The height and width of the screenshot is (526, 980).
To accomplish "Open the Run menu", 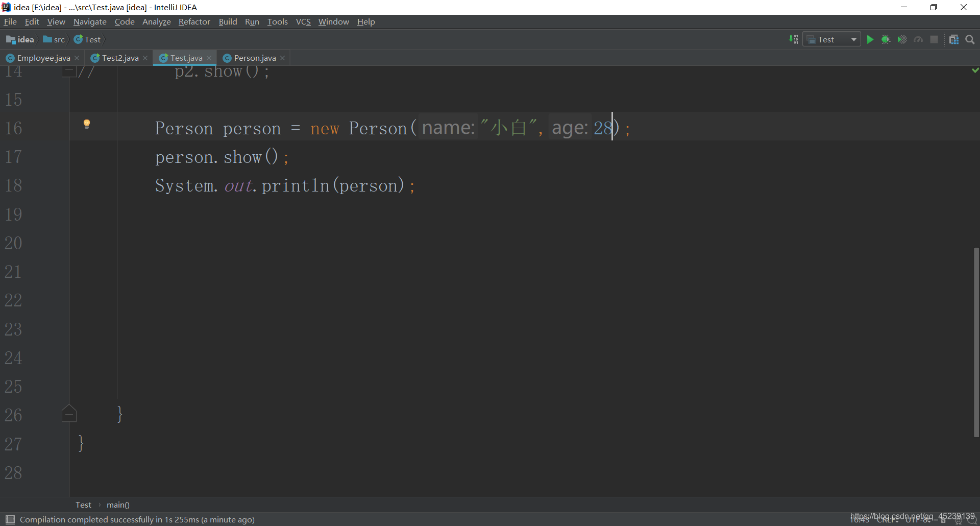I will 252,21.
